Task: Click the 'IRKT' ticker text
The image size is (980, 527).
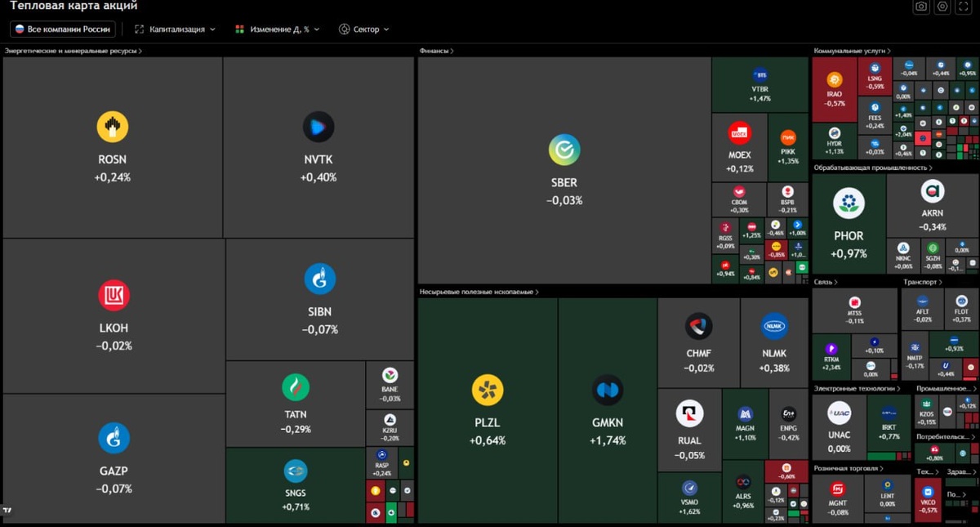Action: [889, 427]
